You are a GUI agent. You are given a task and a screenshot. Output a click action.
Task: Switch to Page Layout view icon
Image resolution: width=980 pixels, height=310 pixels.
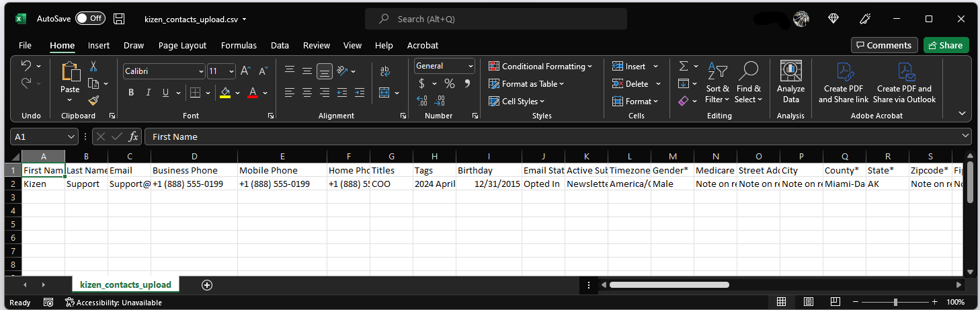[x=808, y=302]
